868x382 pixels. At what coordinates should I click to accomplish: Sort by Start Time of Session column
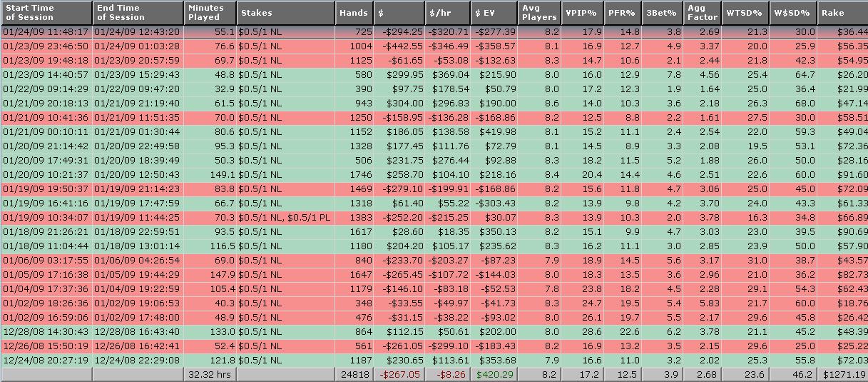tap(46, 12)
